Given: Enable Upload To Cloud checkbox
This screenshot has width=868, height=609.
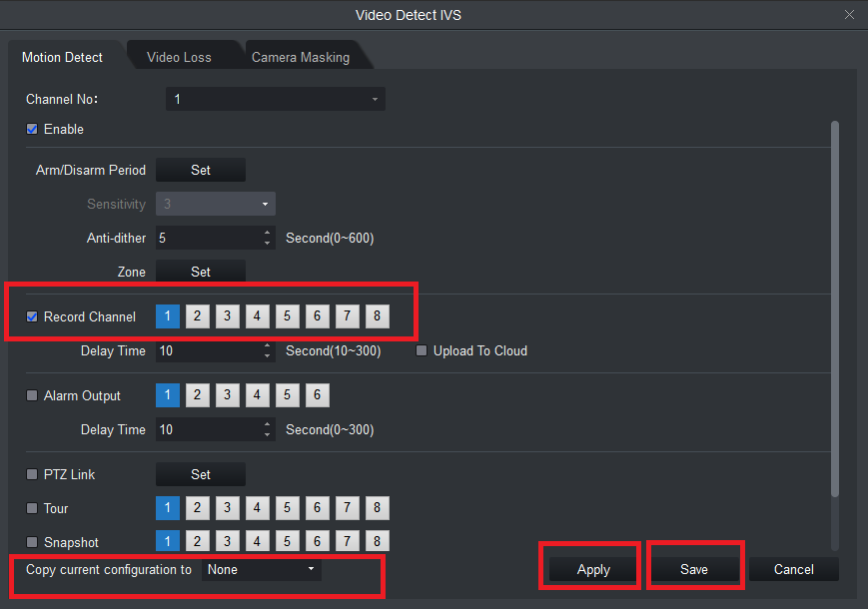Looking at the screenshot, I should coord(422,350).
